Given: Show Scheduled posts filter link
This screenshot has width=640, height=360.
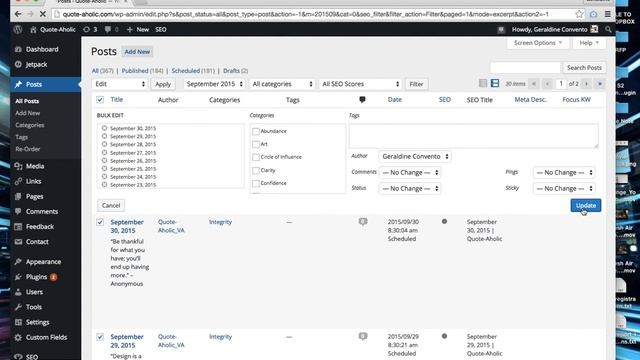Looking at the screenshot, I should pos(186,71).
